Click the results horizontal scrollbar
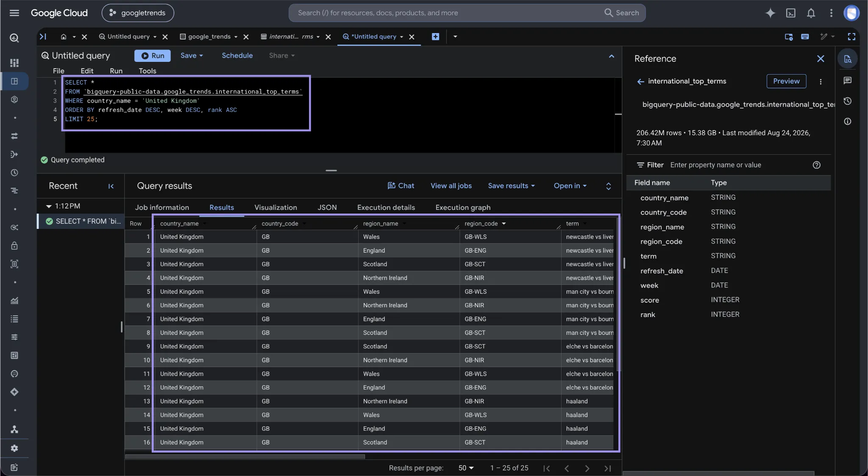 pyautogui.click(x=245, y=457)
